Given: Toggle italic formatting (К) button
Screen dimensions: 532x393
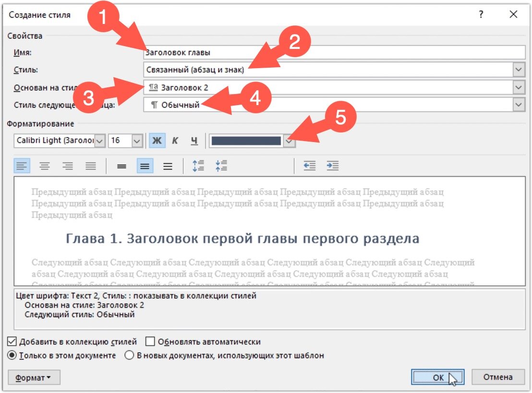Looking at the screenshot, I should tap(175, 141).
